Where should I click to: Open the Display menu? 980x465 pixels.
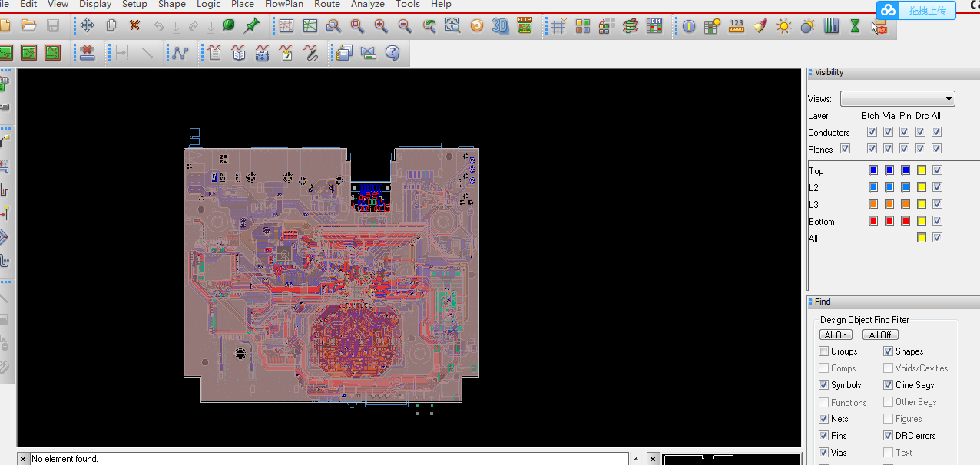click(x=95, y=5)
